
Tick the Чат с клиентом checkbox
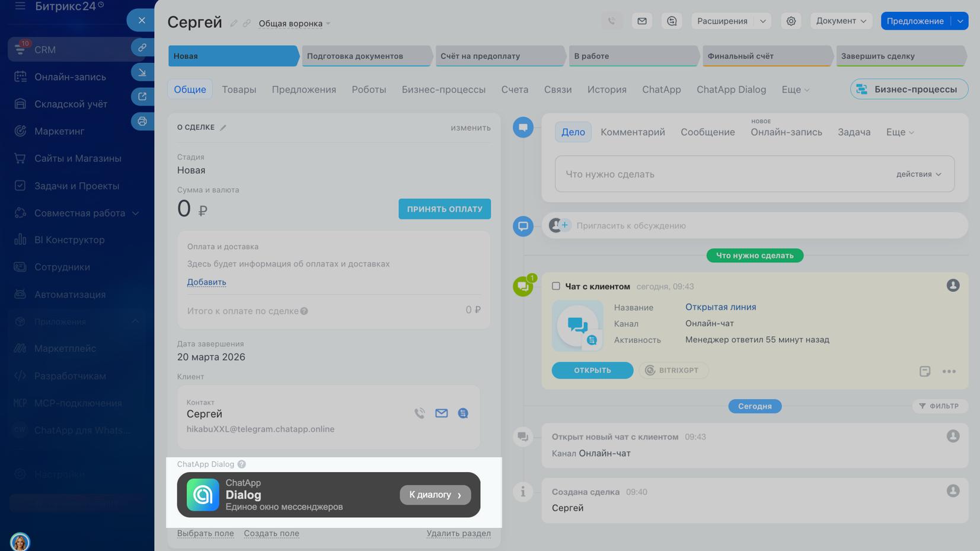556,286
